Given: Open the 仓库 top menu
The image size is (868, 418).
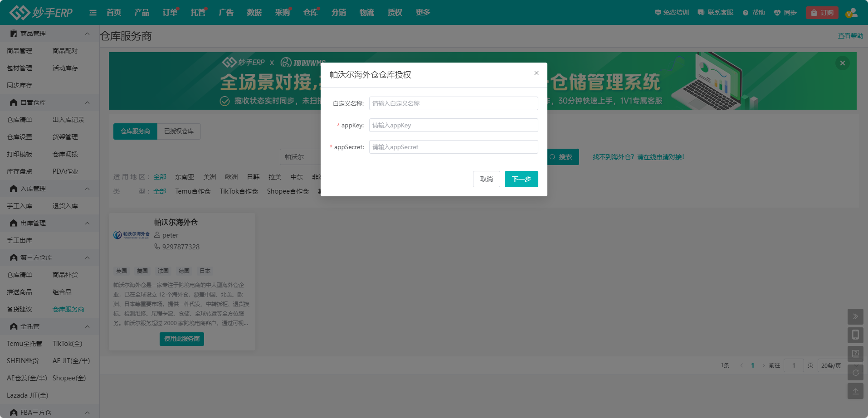Looking at the screenshot, I should [x=310, y=13].
